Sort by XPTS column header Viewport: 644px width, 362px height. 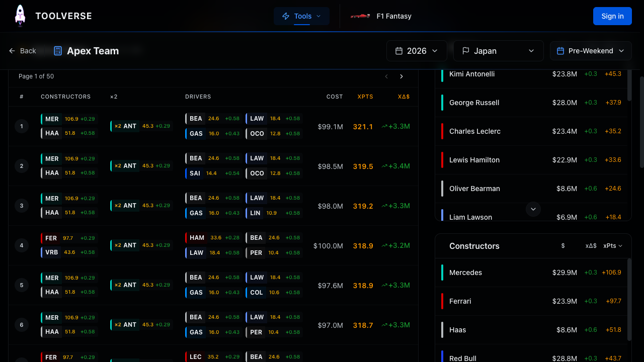pyautogui.click(x=365, y=97)
